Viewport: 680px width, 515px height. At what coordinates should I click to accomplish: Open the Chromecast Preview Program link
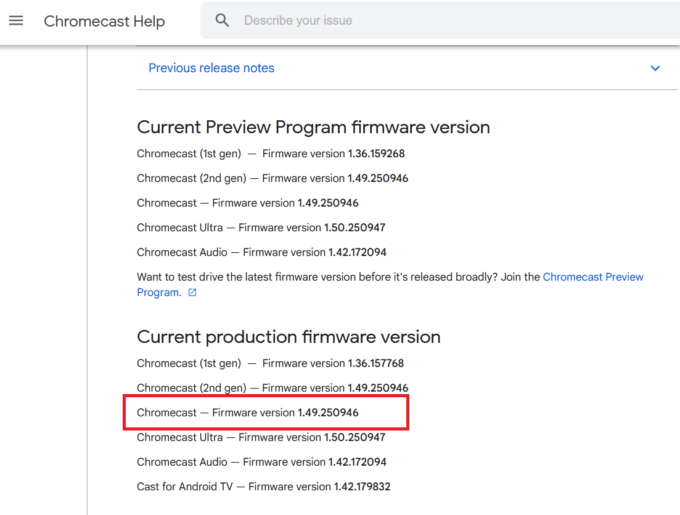593,277
